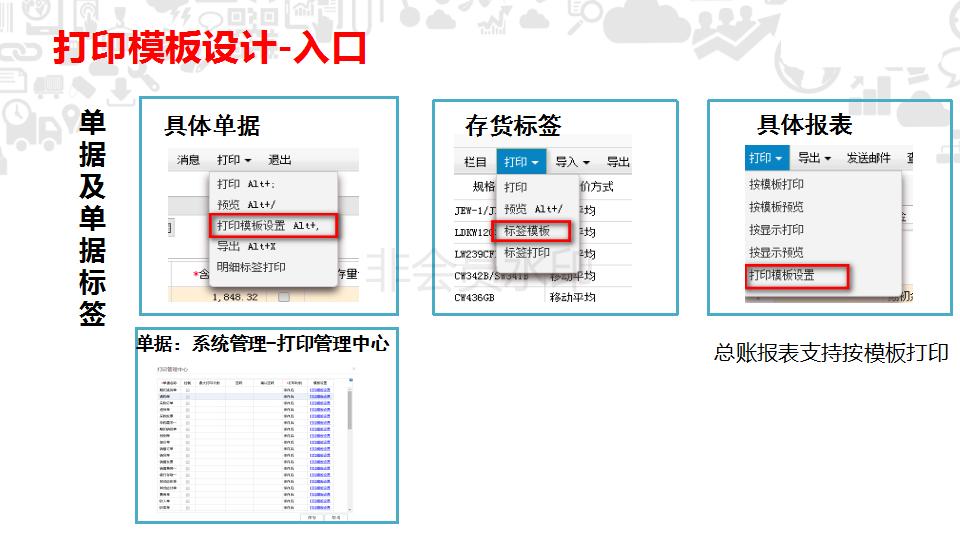The height and width of the screenshot is (540, 960).
Task: Open the 导入 dropdown in 存货标签 toolbar
Action: [572, 162]
